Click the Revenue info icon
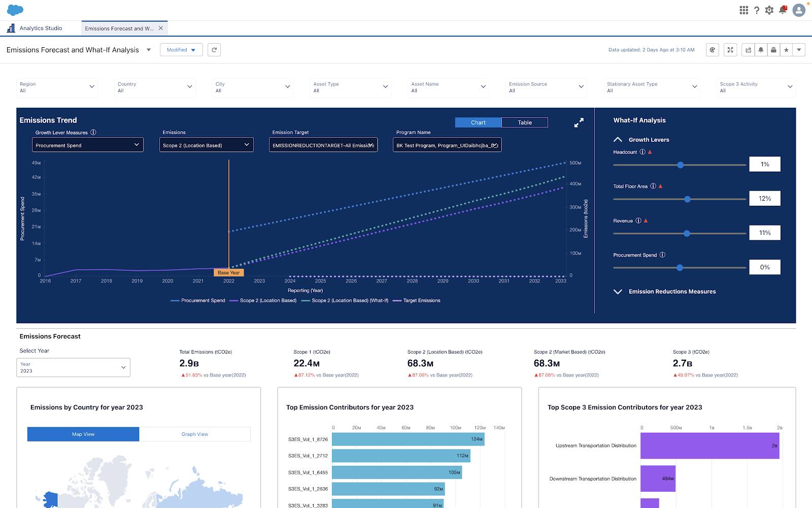This screenshot has height=508, width=812. (638, 220)
